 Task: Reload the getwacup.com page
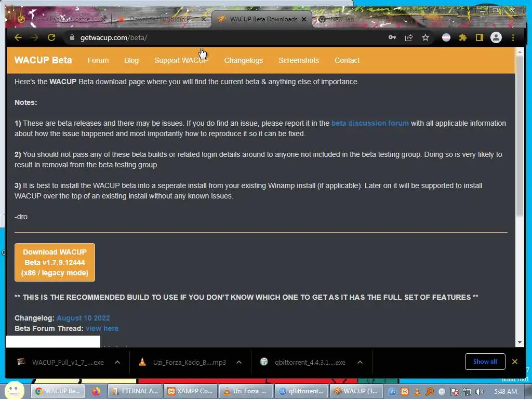51,37
